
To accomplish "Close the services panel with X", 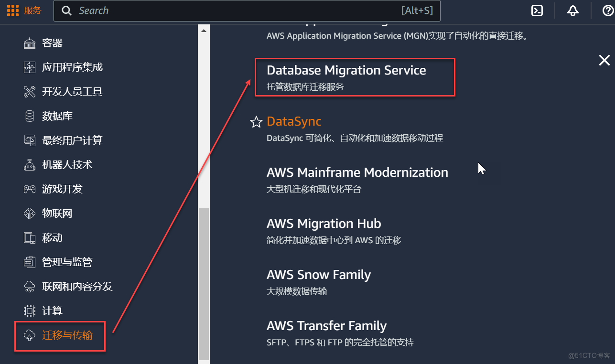I will 604,60.
